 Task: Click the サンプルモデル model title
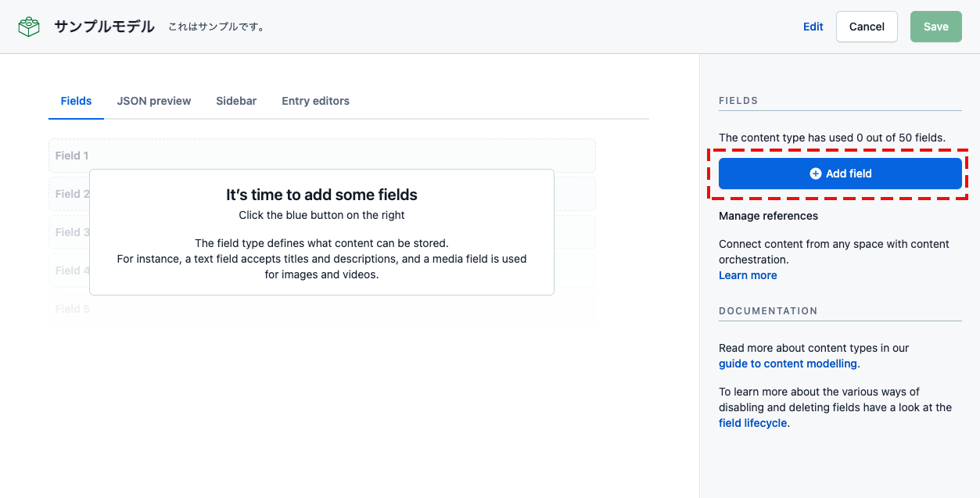coord(102,26)
